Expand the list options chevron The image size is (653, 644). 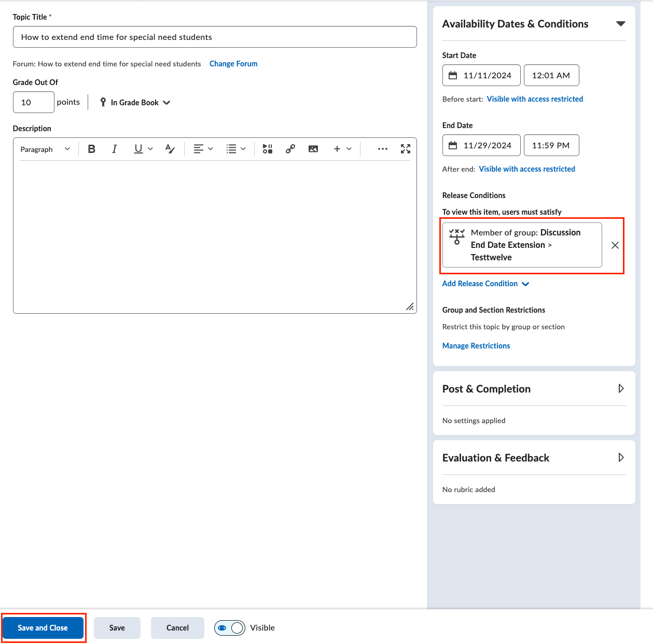click(x=243, y=149)
